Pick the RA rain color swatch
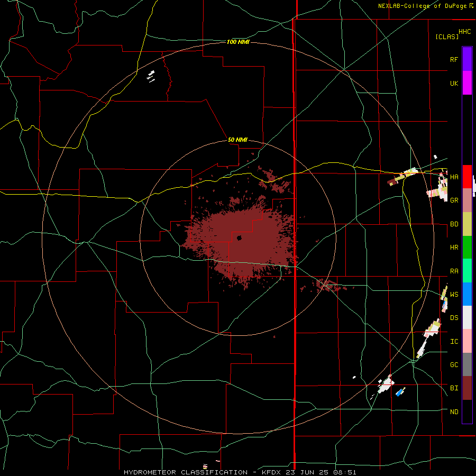 pyautogui.click(x=467, y=271)
